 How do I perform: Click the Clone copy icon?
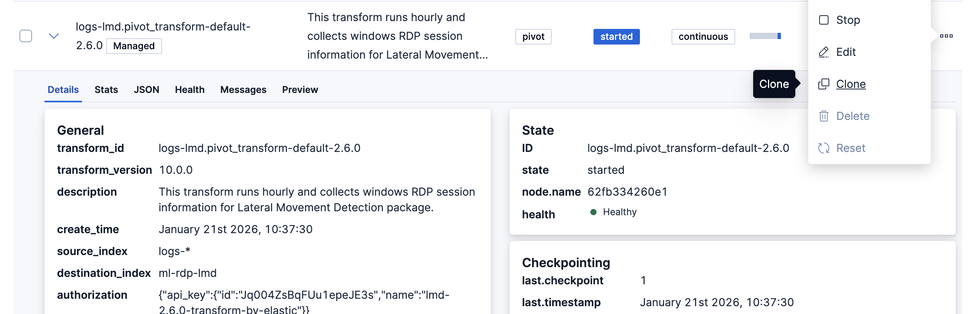(x=823, y=84)
